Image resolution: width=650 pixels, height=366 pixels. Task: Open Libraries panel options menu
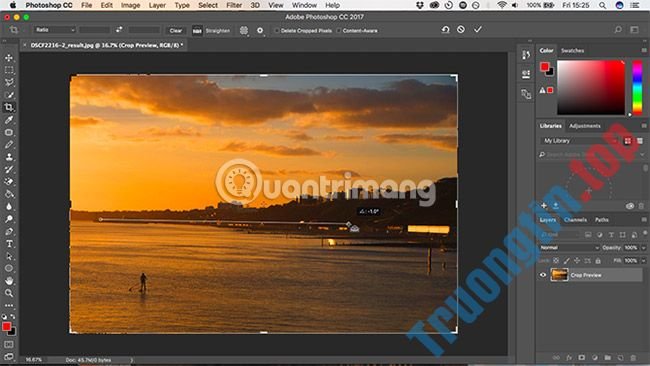pyautogui.click(x=644, y=126)
